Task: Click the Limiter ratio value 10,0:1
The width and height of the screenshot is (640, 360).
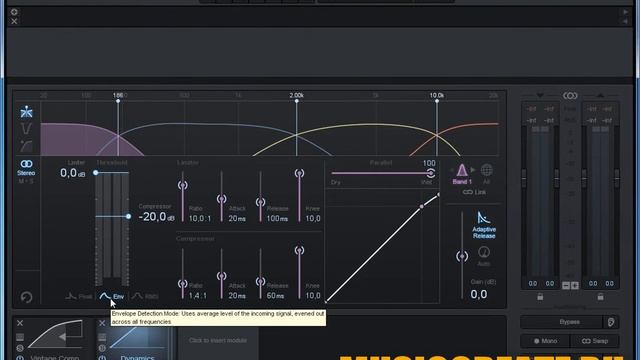Action: tap(200, 219)
